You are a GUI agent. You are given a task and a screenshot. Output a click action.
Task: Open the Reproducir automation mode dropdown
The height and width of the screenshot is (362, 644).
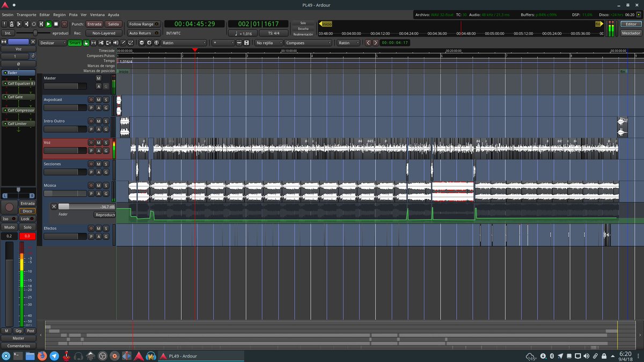tap(105, 215)
